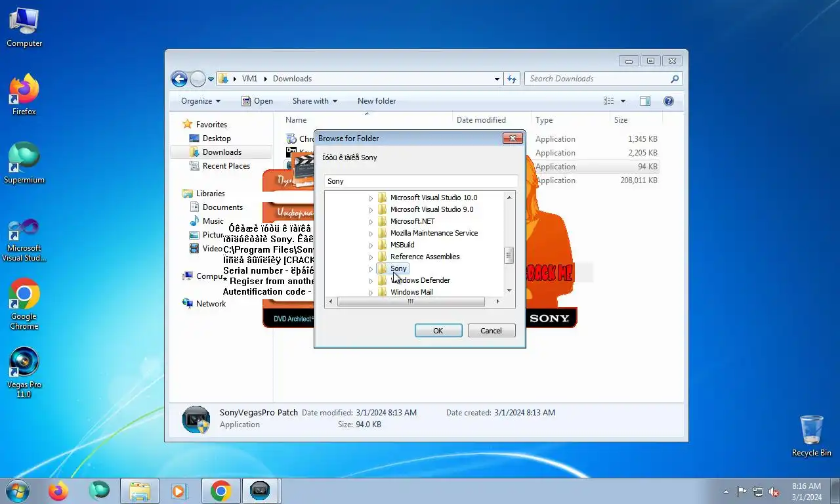Viewport: 840px width, 504px height.
Task: Expand the Sony folder node
Action: [x=371, y=268]
